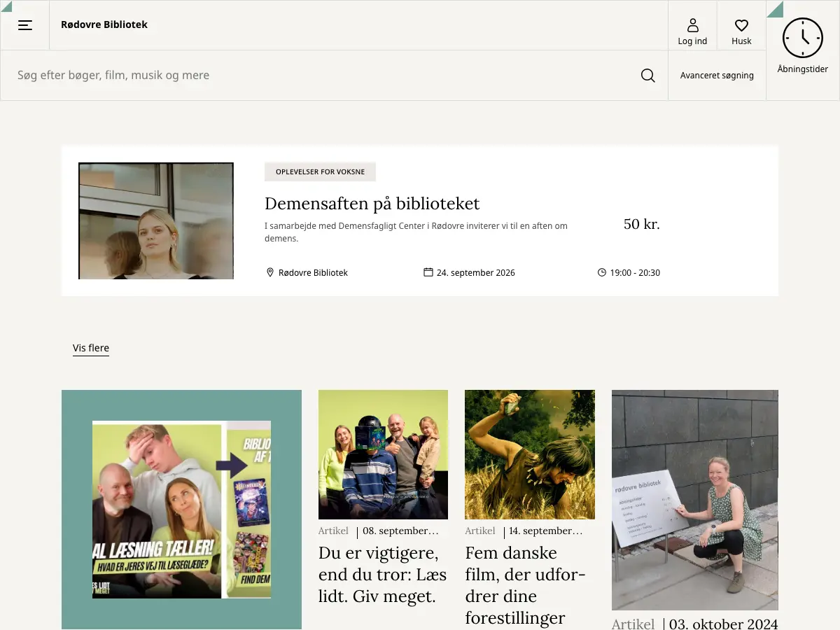Open Avanceret søgning
Viewport: 840px width, 630px height.
717,76
